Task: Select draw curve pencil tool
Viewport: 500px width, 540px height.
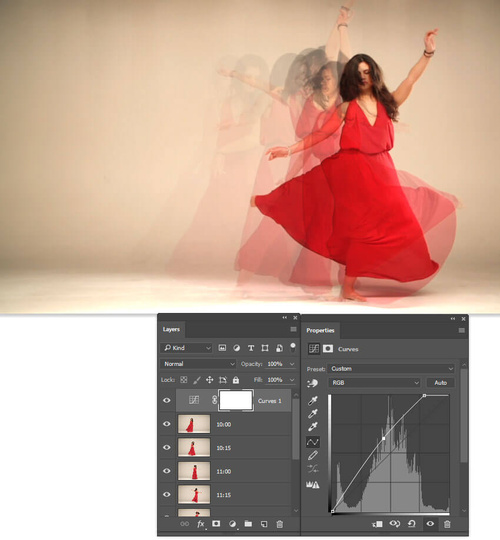Action: coord(312,455)
